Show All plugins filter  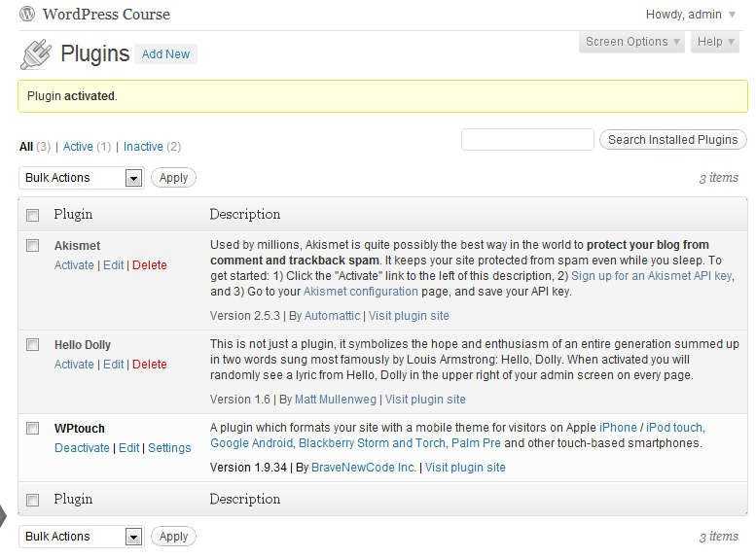coord(26,147)
